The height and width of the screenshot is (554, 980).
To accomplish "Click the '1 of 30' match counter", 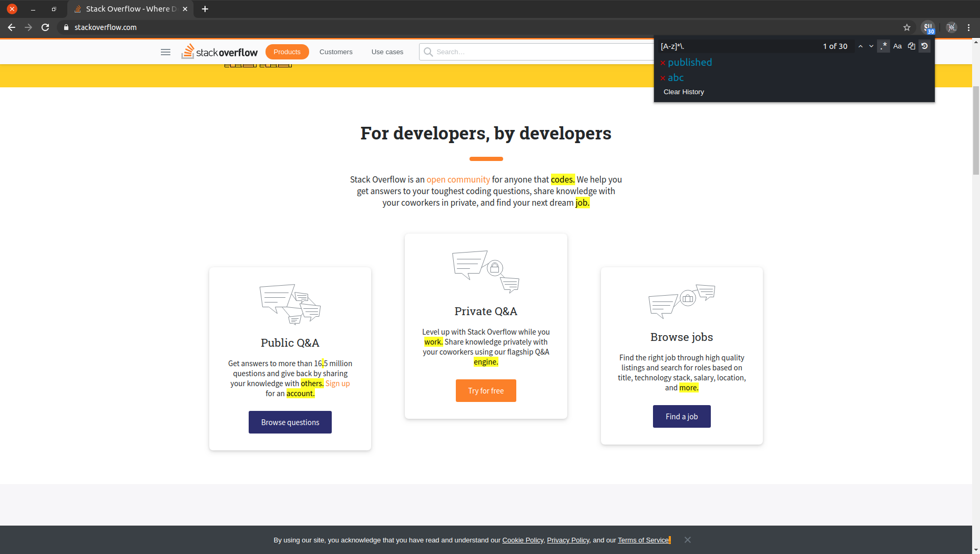I will point(835,46).
